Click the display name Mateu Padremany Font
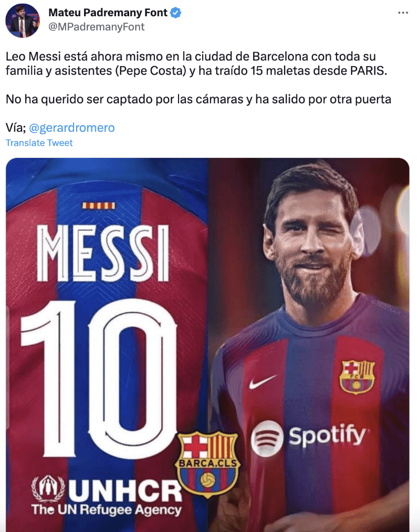Image resolution: width=420 pixels, height=532 pixels. (x=108, y=13)
